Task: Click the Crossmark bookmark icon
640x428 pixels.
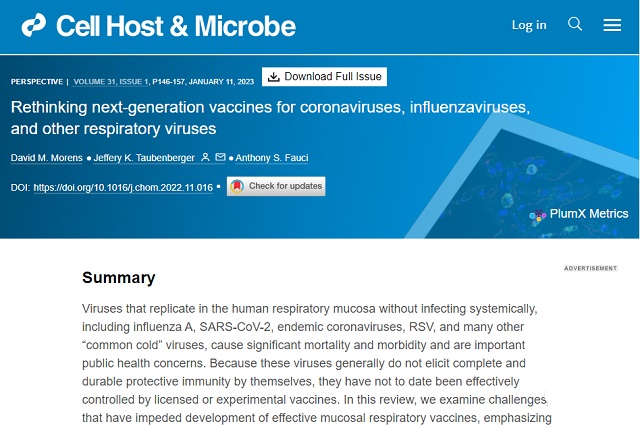Action: pyautogui.click(x=237, y=186)
